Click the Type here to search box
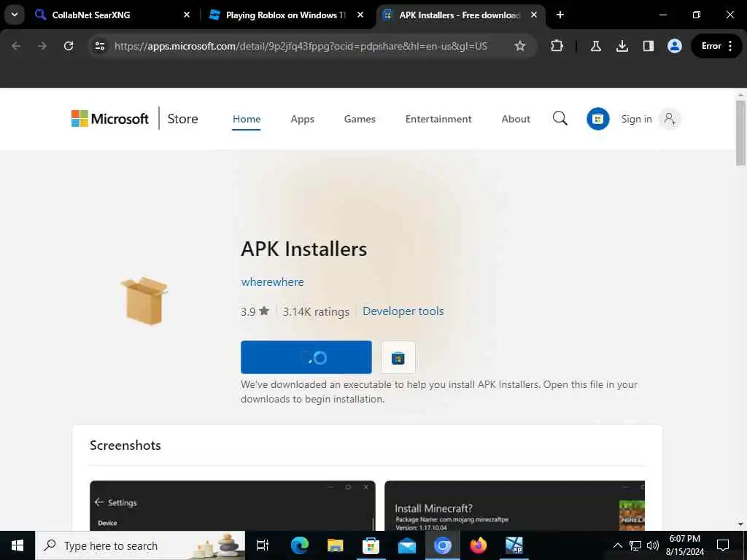The width and height of the screenshot is (747, 560). click(x=140, y=545)
